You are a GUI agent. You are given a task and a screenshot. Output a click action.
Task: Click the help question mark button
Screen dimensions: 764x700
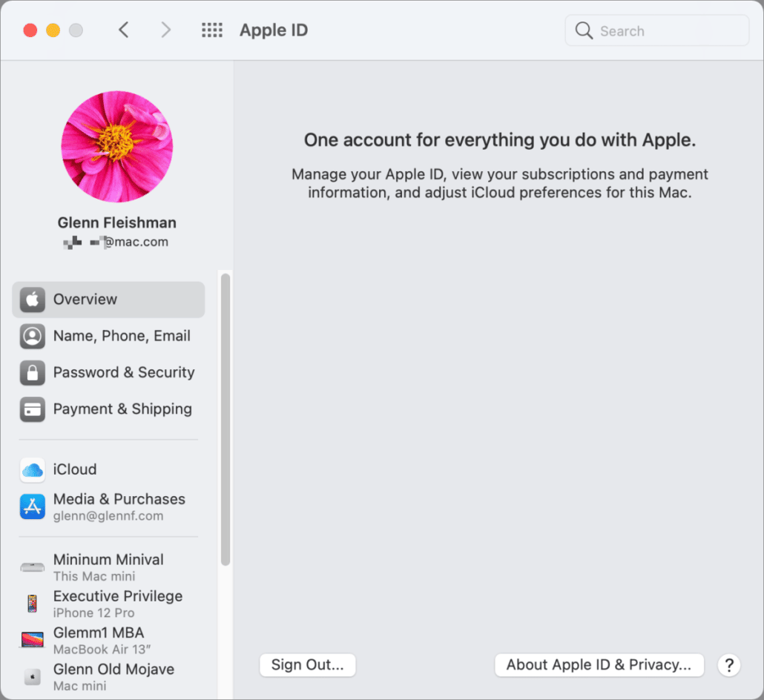tap(729, 665)
